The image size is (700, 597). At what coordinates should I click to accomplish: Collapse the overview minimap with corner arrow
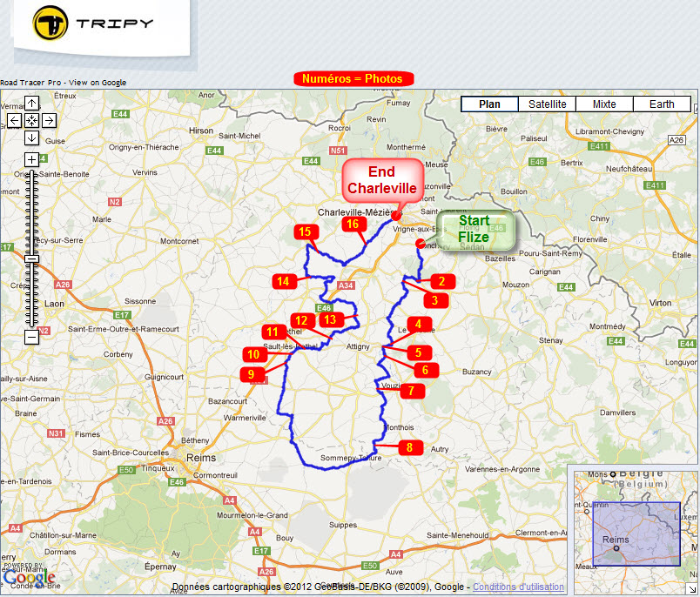[692, 588]
